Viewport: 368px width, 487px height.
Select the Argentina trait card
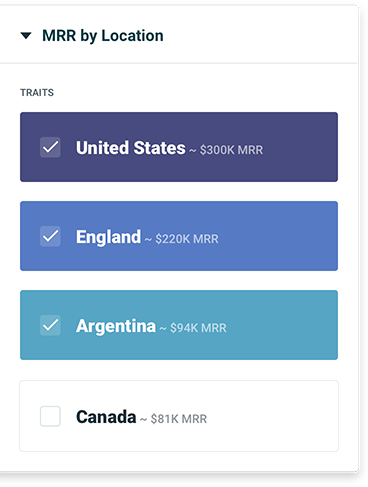(179, 325)
